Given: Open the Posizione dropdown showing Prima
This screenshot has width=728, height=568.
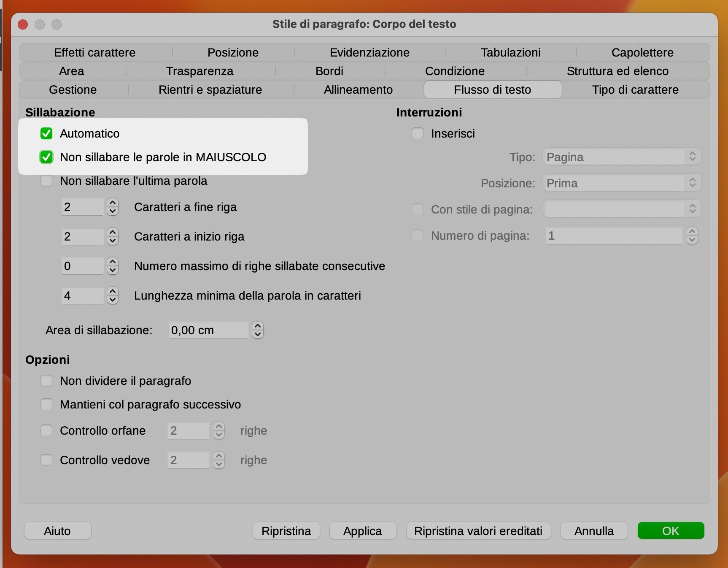Looking at the screenshot, I should point(622,183).
